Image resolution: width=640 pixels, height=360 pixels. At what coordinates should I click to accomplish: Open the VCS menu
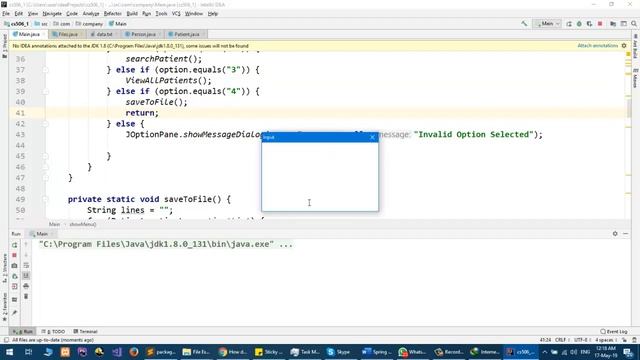(176, 13)
